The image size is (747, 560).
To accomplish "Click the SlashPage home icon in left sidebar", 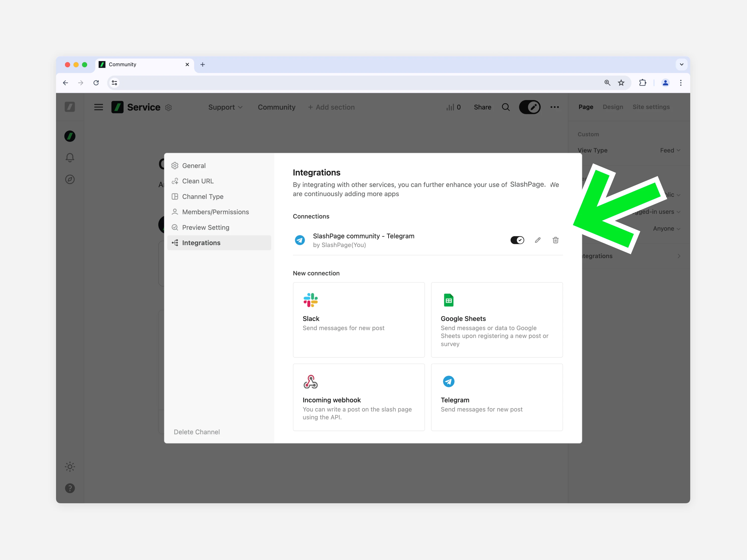I will (x=70, y=107).
